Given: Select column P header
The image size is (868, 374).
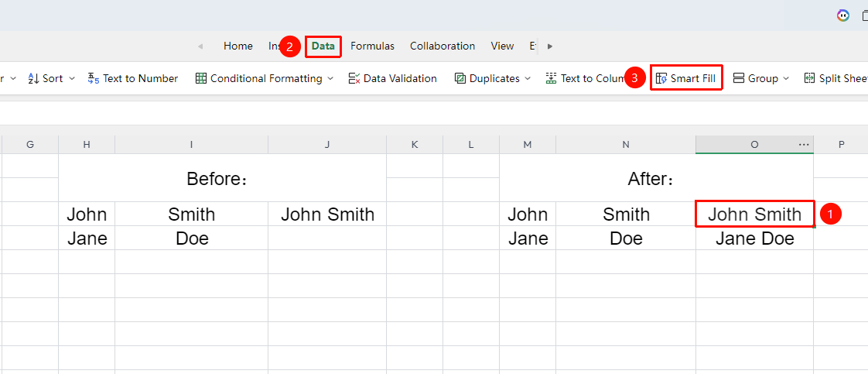Looking at the screenshot, I should [x=842, y=145].
